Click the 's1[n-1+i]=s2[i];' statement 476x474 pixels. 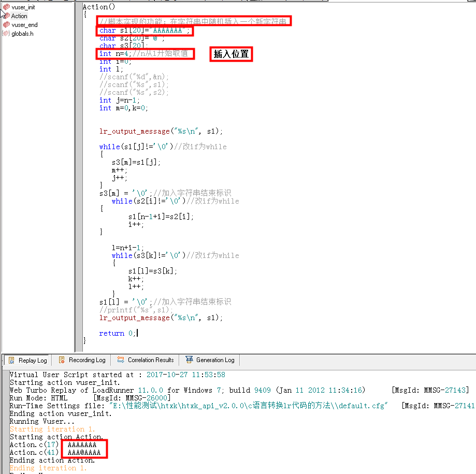(161, 217)
